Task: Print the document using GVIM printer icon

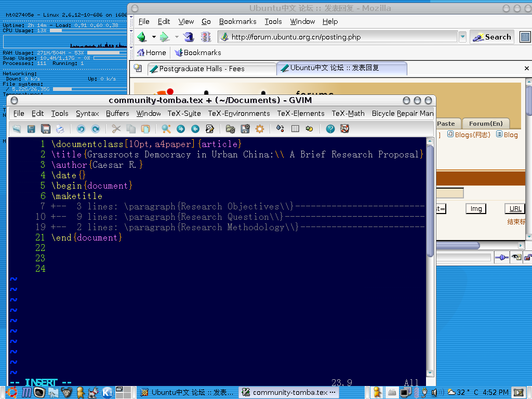Action: click(x=60, y=129)
